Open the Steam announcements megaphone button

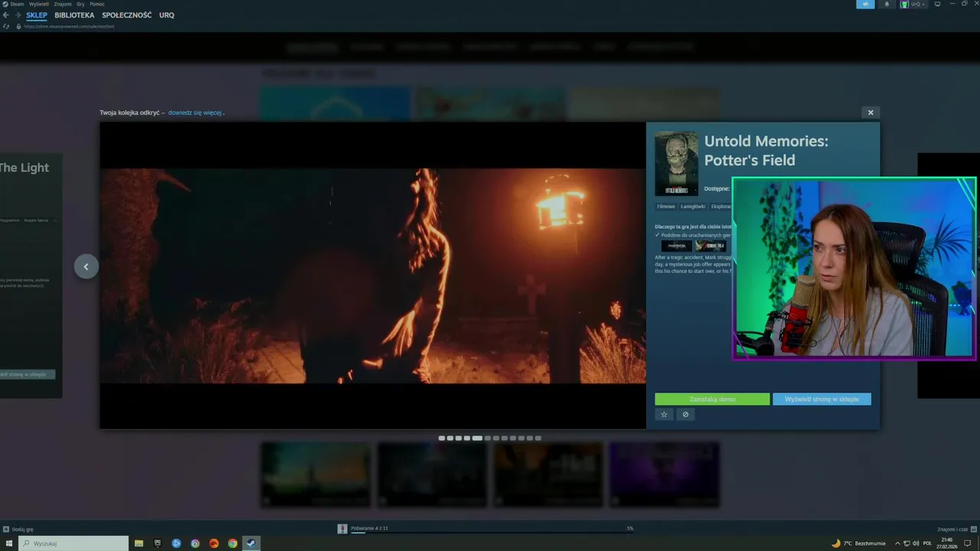[865, 4]
